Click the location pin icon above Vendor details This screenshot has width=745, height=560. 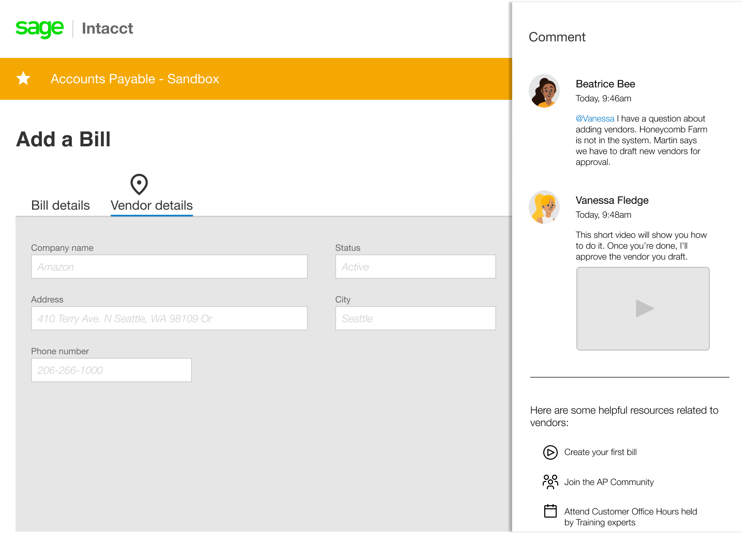139,184
